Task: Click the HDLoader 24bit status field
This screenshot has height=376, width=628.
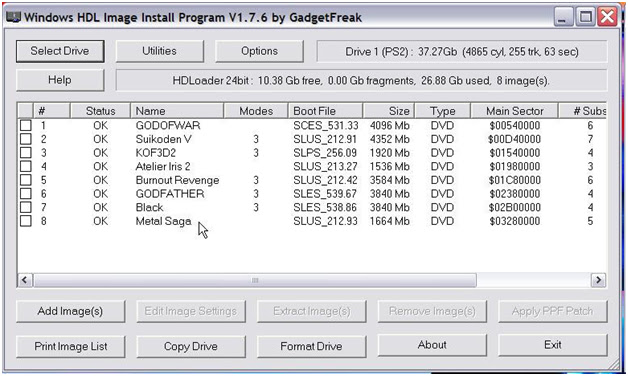Action: pos(361,80)
